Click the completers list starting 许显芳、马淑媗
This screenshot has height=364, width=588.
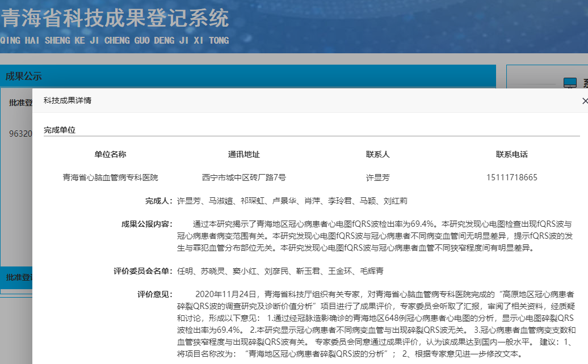[x=292, y=201]
